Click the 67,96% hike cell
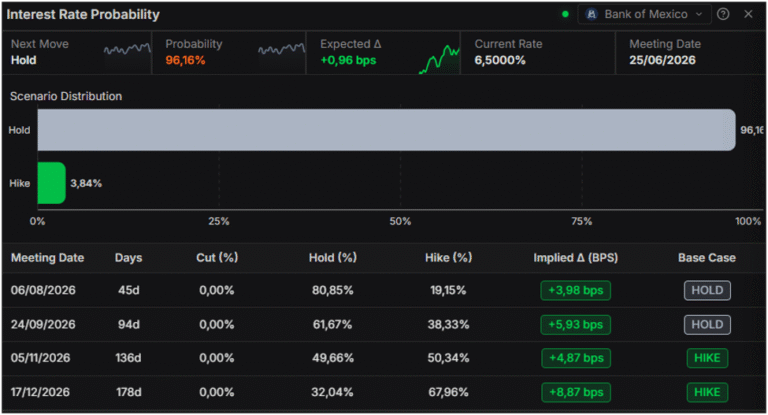 448,392
